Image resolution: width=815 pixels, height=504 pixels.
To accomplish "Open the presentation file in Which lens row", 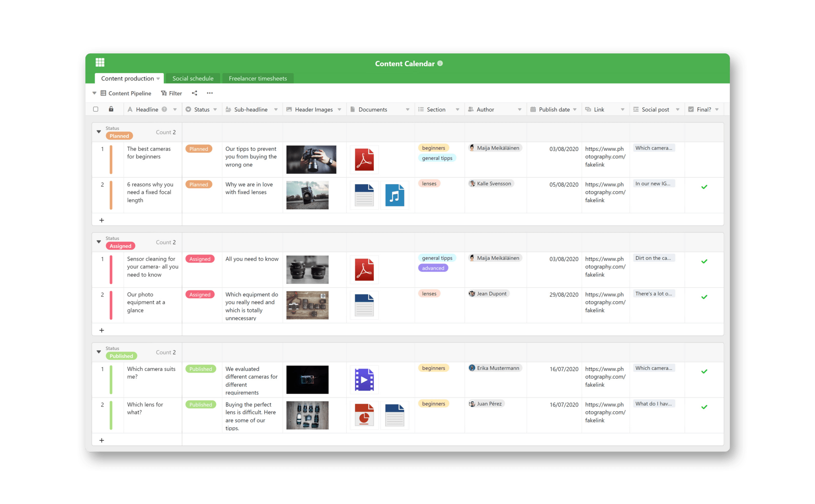I will [x=363, y=415].
